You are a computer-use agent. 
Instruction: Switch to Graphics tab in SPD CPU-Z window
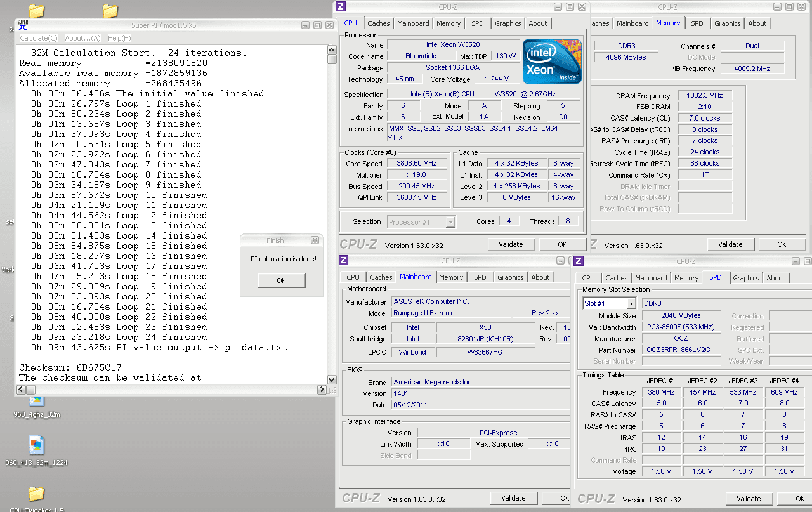click(746, 278)
